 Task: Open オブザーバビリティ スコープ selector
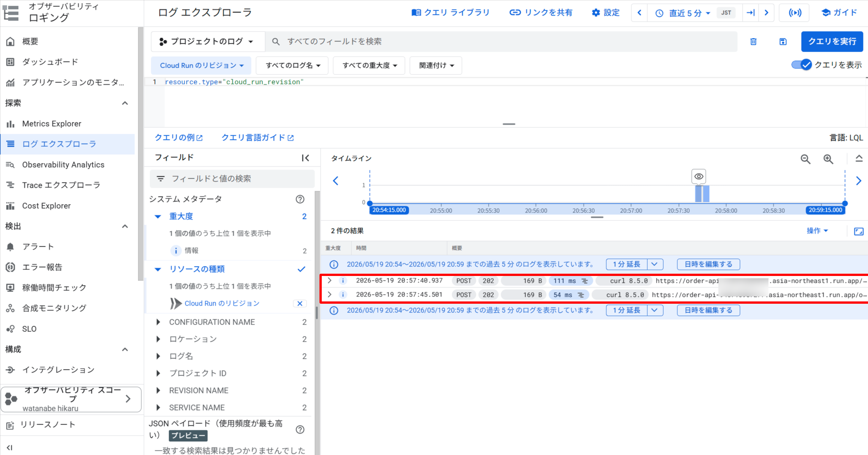[71, 399]
